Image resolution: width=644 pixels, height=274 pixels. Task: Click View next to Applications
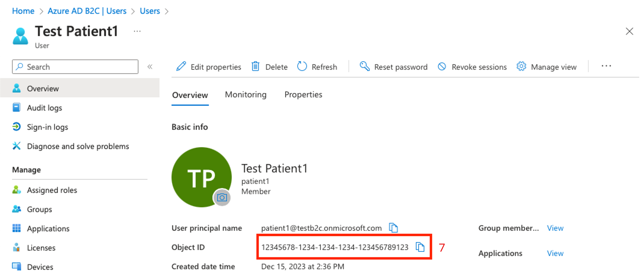557,252
